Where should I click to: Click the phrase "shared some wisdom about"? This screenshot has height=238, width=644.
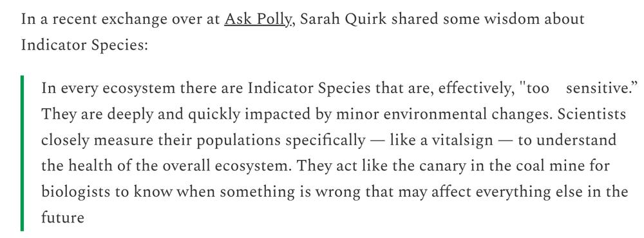pyautogui.click(x=488, y=19)
